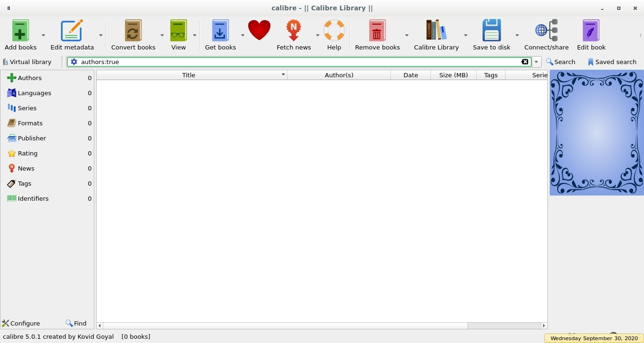Image resolution: width=644 pixels, height=343 pixels.
Task: Expand the Remove books dropdown arrow
Action: click(406, 35)
